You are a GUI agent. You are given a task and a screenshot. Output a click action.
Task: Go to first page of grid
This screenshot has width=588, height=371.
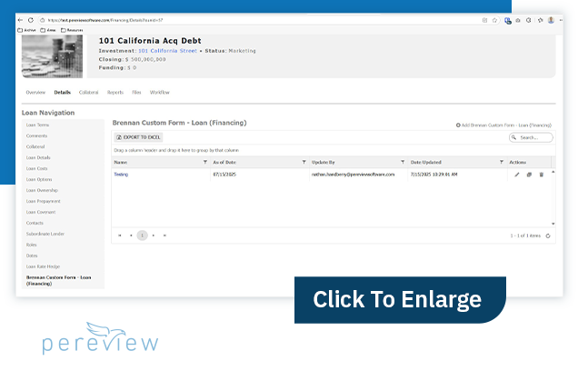coord(120,236)
